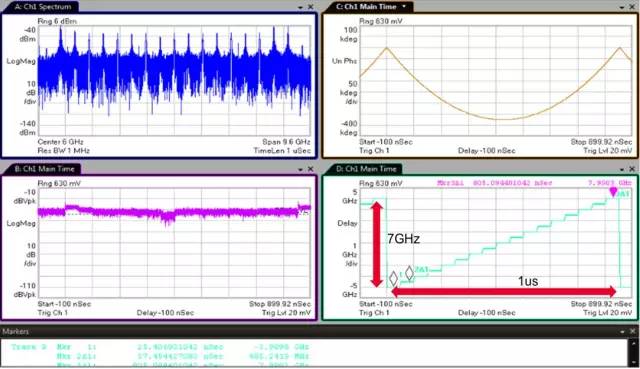Click the Mkr 1 row in Markers panel

click(160, 347)
